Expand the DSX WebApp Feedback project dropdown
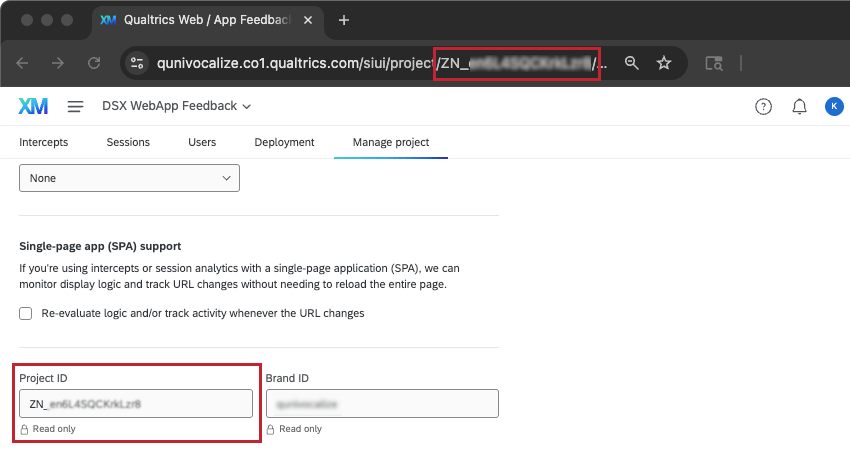The width and height of the screenshot is (850, 451). click(x=176, y=106)
